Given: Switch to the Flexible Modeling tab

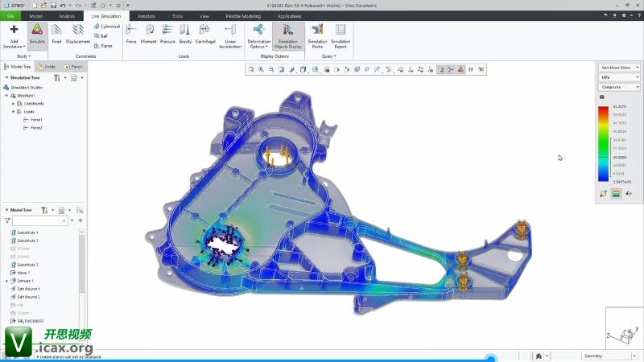Looking at the screenshot, I should tap(242, 15).
